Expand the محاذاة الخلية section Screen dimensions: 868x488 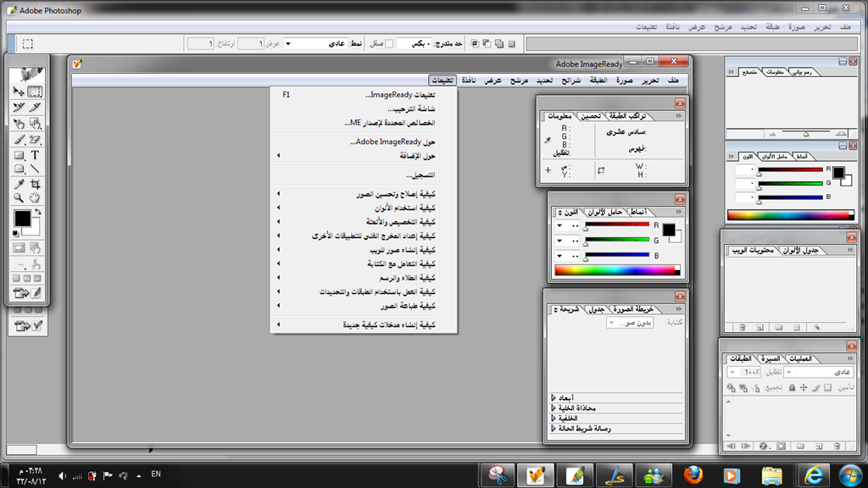[553, 408]
